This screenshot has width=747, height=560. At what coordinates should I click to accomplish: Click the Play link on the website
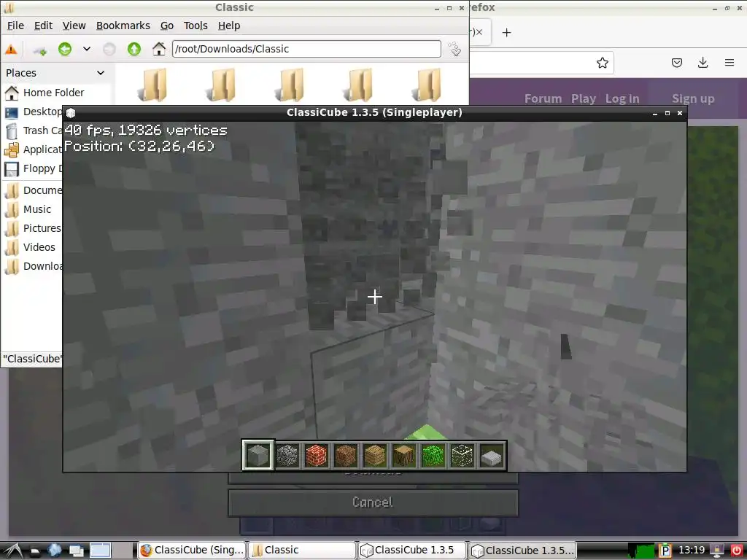tap(584, 98)
